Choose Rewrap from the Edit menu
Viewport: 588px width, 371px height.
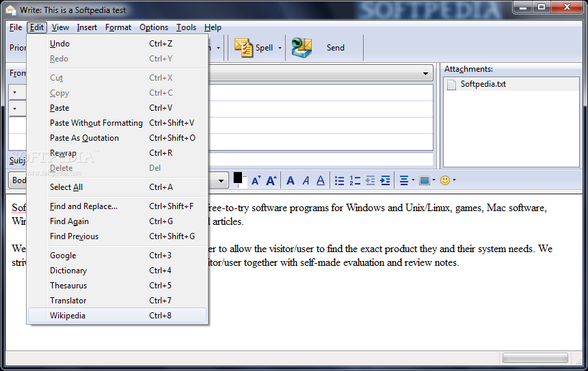[x=118, y=153]
